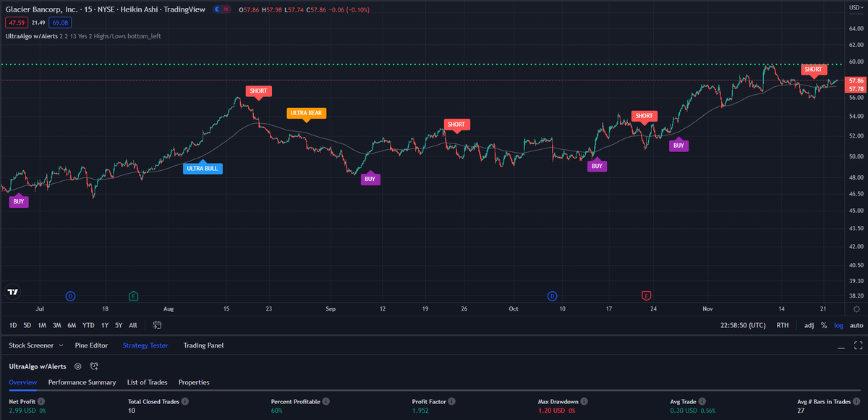Viewport: 868px width, 420px height.
Task: Open price scale settings gear icon
Action: [x=856, y=309]
